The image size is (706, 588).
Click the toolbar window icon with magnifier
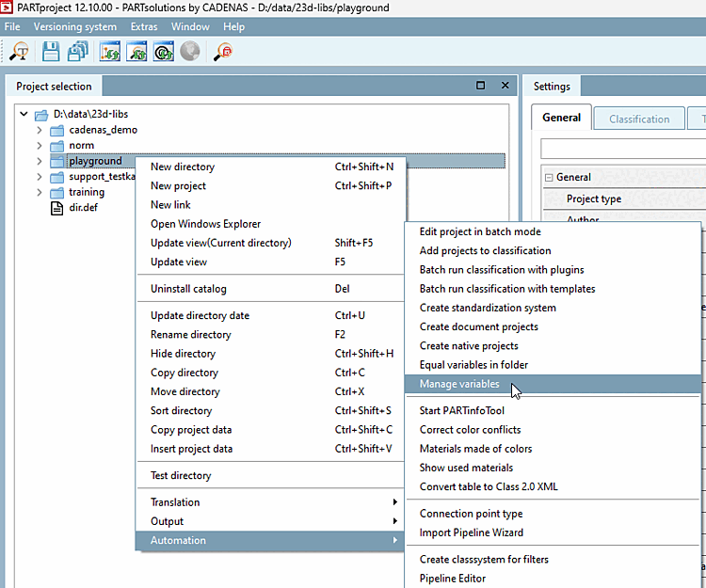pyautogui.click(x=137, y=53)
